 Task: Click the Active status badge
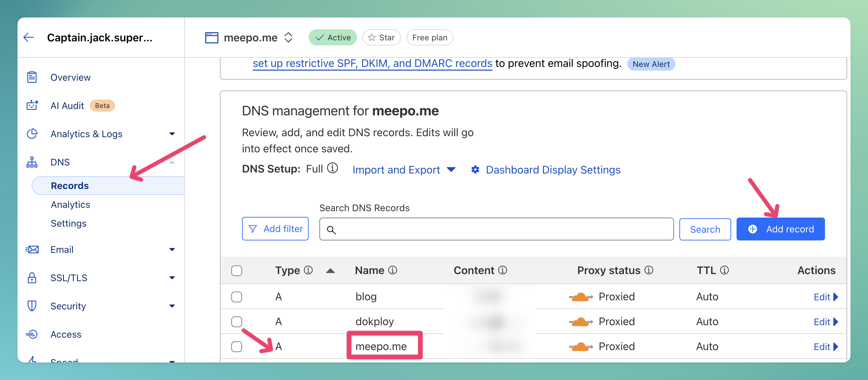pyautogui.click(x=332, y=37)
